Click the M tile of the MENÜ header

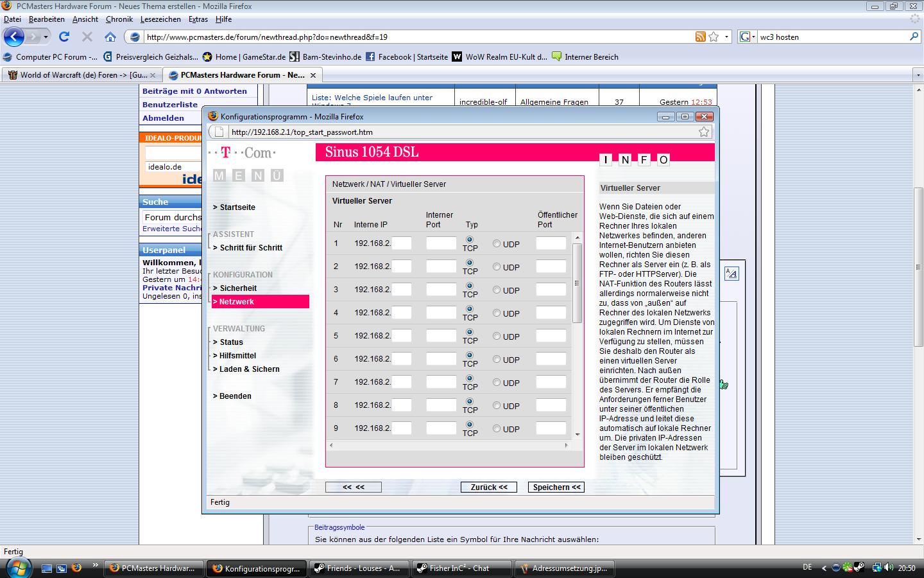tap(219, 175)
